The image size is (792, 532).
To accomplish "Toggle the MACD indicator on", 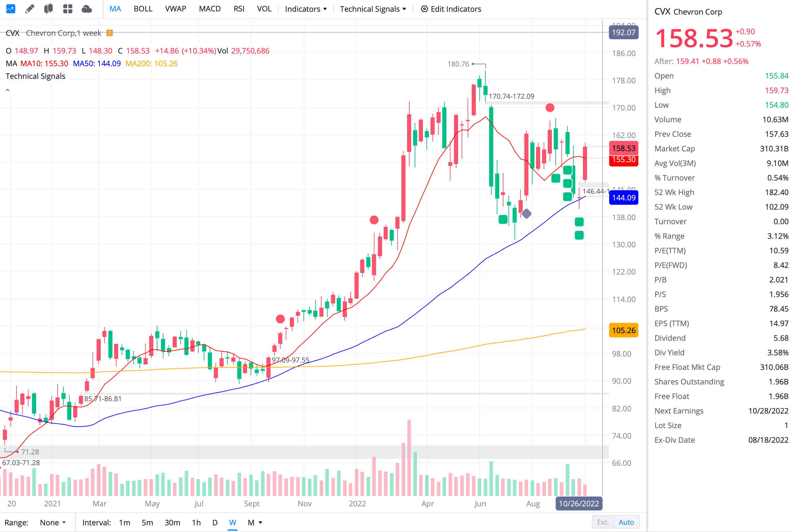I will pyautogui.click(x=210, y=9).
